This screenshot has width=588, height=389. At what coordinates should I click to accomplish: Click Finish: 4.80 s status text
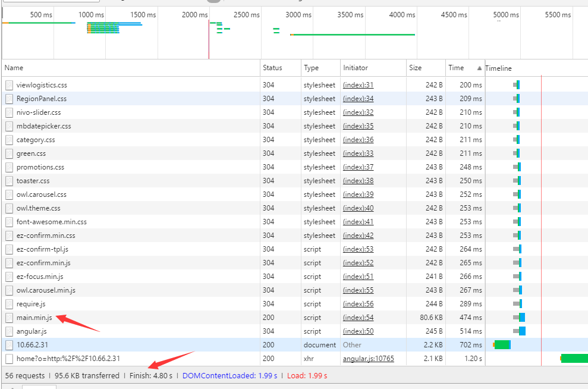pyautogui.click(x=151, y=375)
